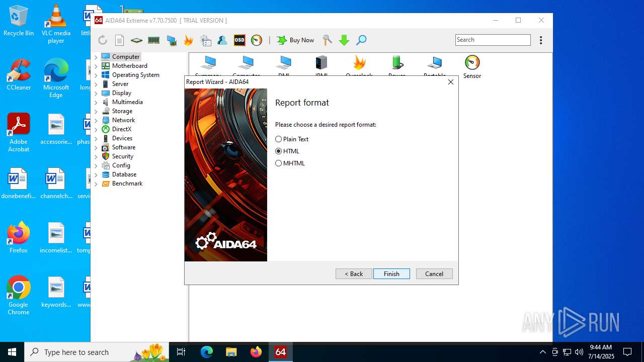Open network monitor card icon in toolbar
Image resolution: width=644 pixels, height=362 pixels.
point(171,40)
